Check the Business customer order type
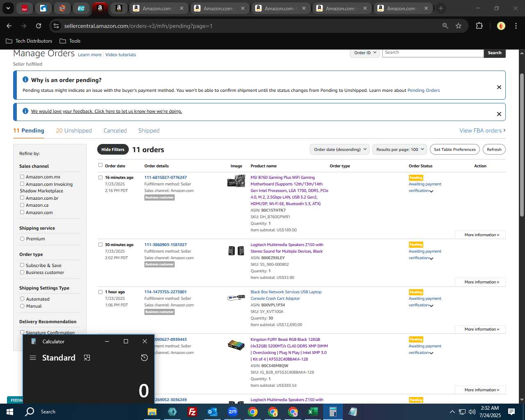This screenshot has width=525, height=420. 22,272
